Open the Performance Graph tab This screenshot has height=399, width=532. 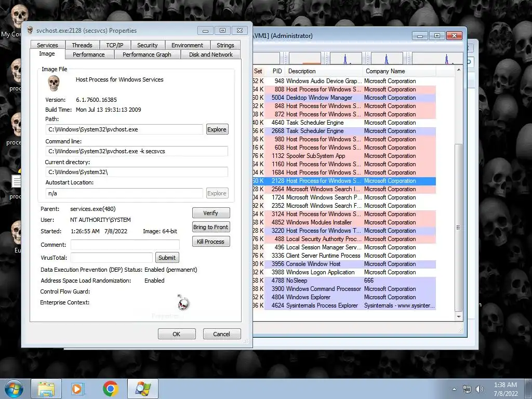(x=147, y=55)
